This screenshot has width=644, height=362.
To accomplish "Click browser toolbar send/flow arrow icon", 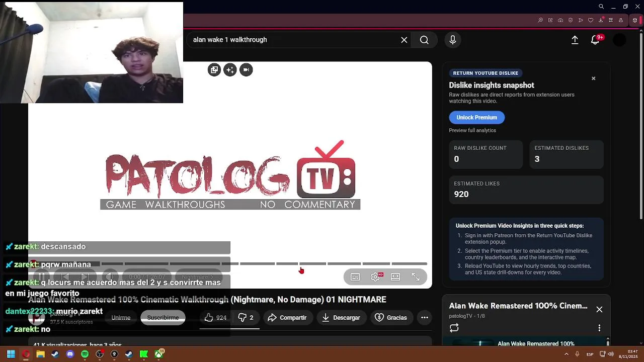I will click(x=581, y=21).
